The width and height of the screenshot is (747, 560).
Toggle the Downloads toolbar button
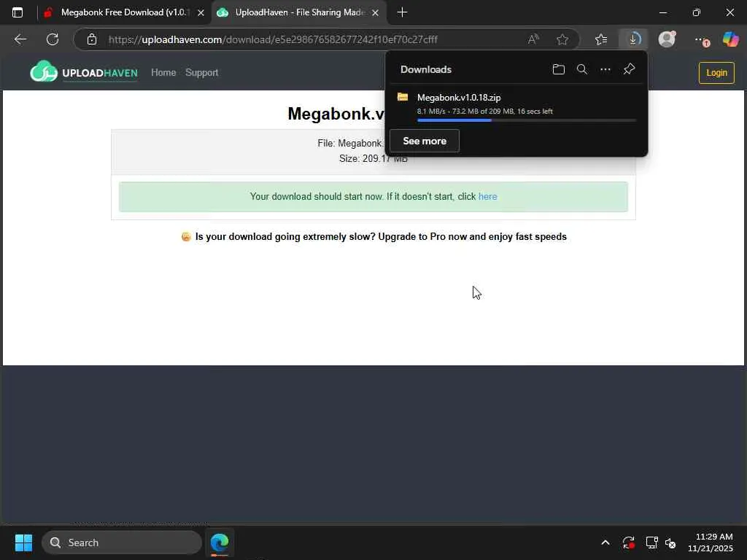633,39
